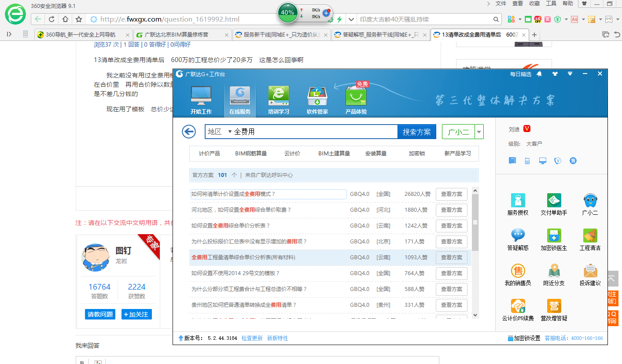Select the 在线服务 icon
Viewport: 622px width, 364px height.
pyautogui.click(x=239, y=100)
